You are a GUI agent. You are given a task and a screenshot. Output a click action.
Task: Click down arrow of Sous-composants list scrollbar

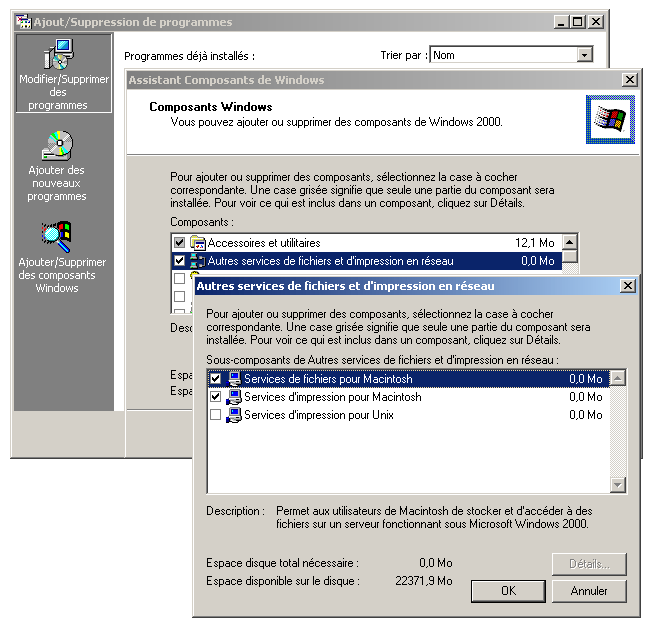coord(618,485)
